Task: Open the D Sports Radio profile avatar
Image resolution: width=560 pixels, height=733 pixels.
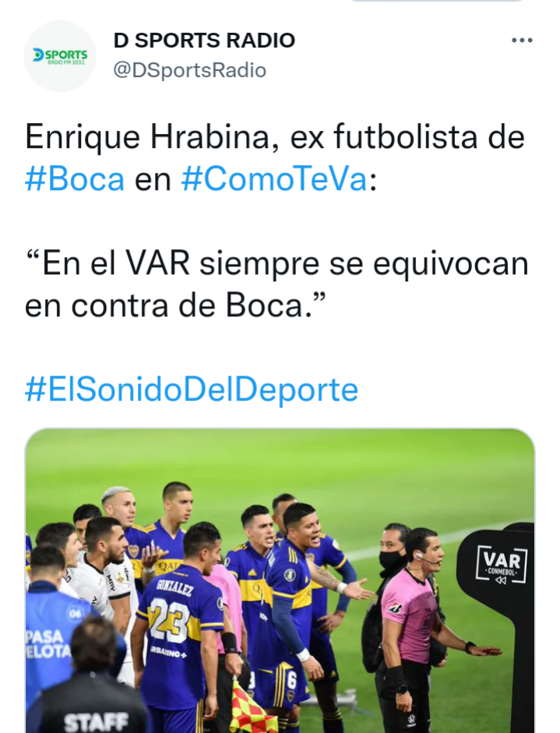Action: click(60, 56)
